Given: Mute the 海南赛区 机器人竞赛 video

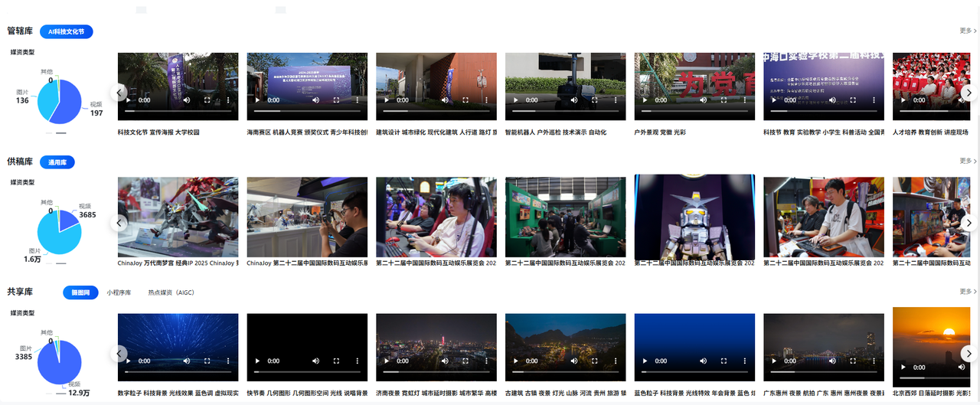Looking at the screenshot, I should tap(318, 100).
